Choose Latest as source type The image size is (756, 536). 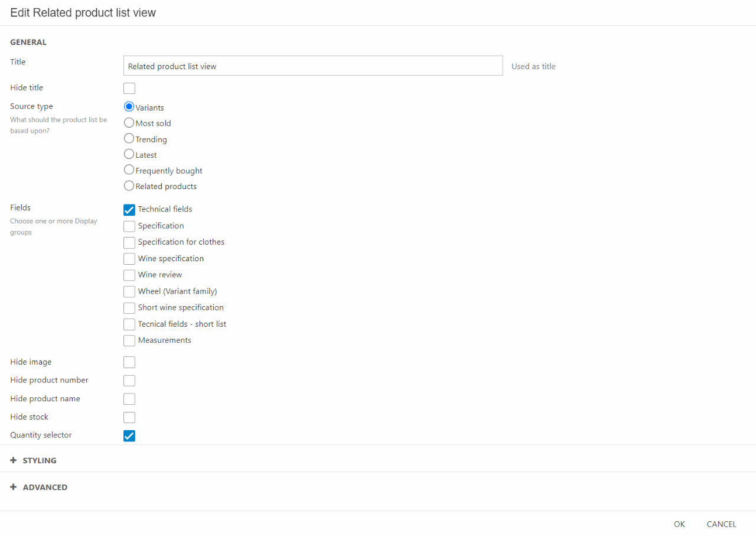click(x=129, y=154)
